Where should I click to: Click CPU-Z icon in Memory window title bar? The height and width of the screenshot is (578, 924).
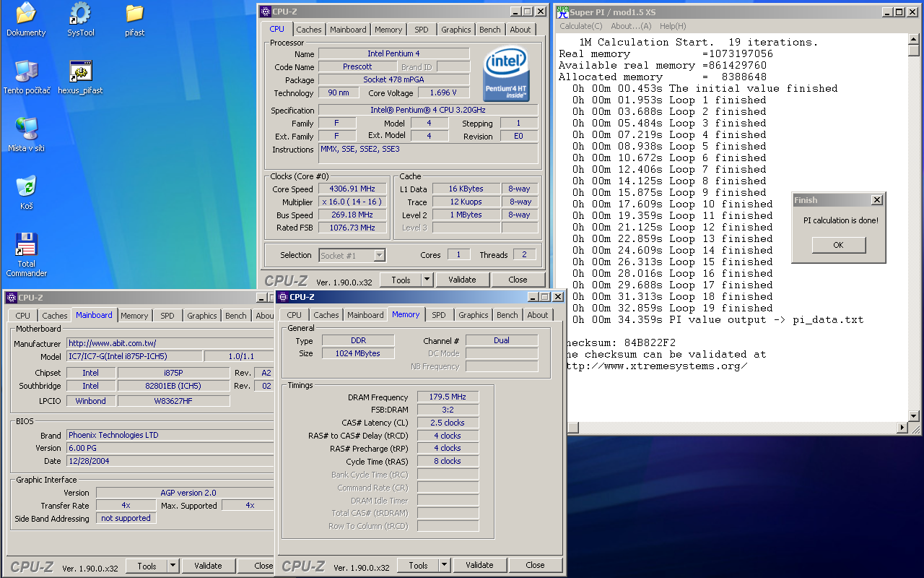(283, 297)
